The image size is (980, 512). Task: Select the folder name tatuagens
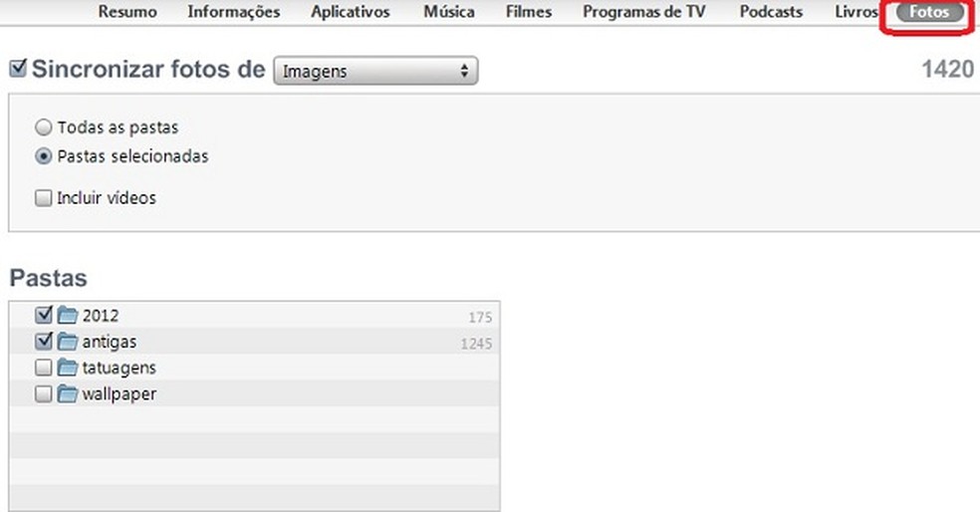pos(120,369)
